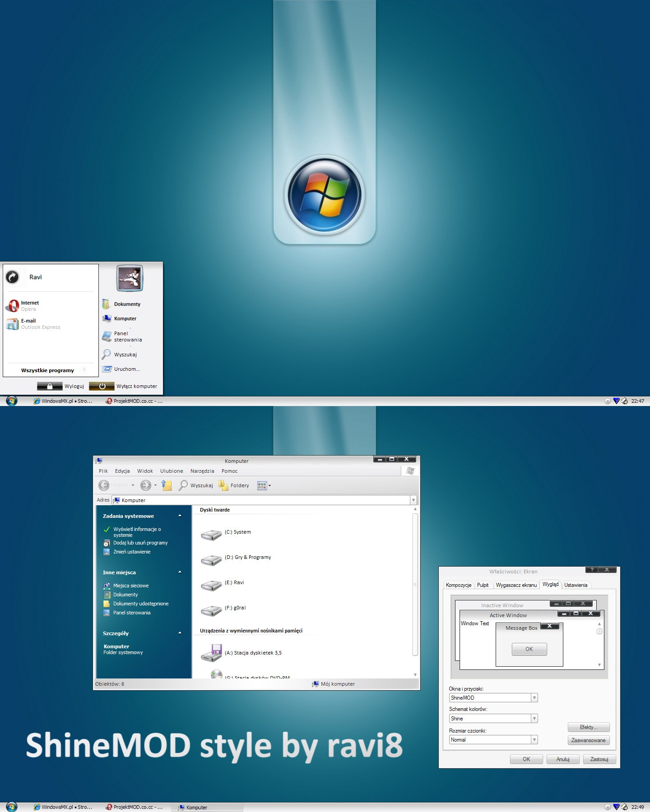Screen dimensions: 650x812
Task: Select the (F:) g0ral drive icon
Action: click(x=211, y=610)
